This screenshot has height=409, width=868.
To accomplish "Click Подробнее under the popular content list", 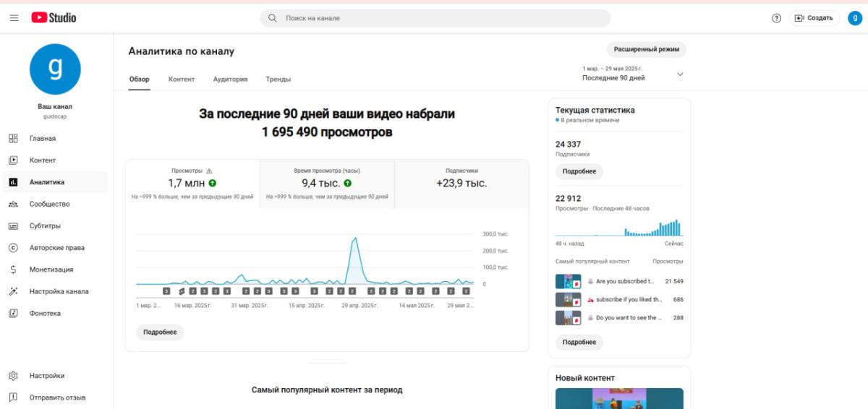I will tap(579, 342).
